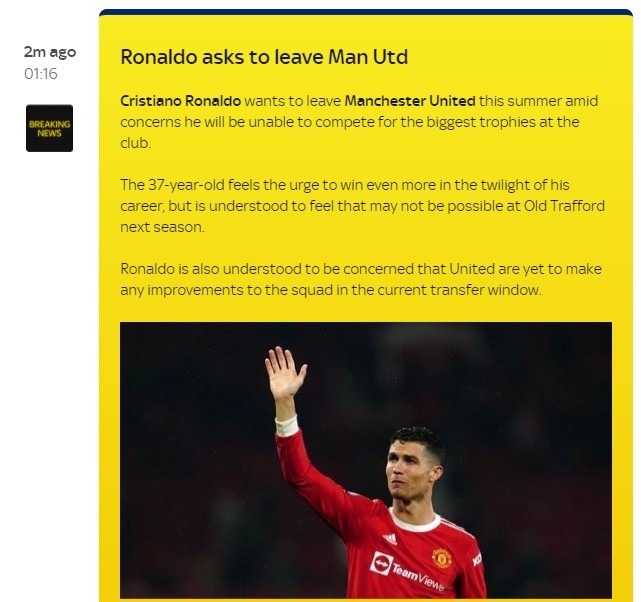Click the paragraph starting "The 37-year-old feels"
Image resolution: width=641 pixels, height=602 pixels.
(x=363, y=206)
